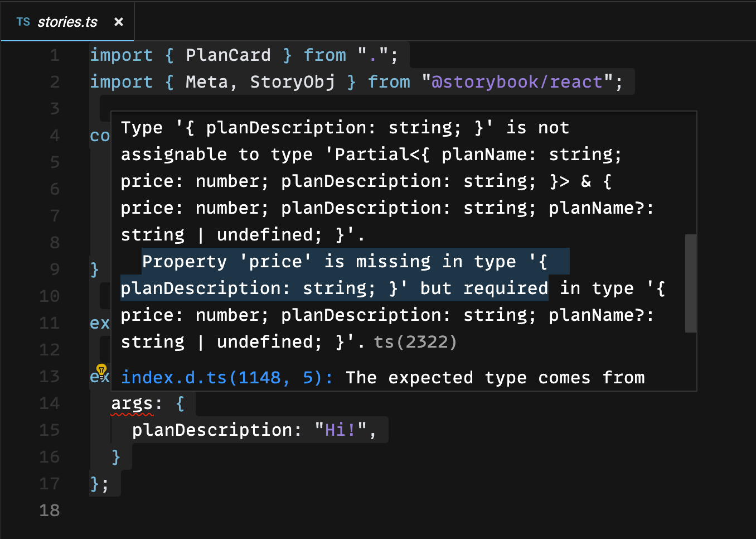
Task: Click the StoryObj import identifier
Action: coord(292,82)
